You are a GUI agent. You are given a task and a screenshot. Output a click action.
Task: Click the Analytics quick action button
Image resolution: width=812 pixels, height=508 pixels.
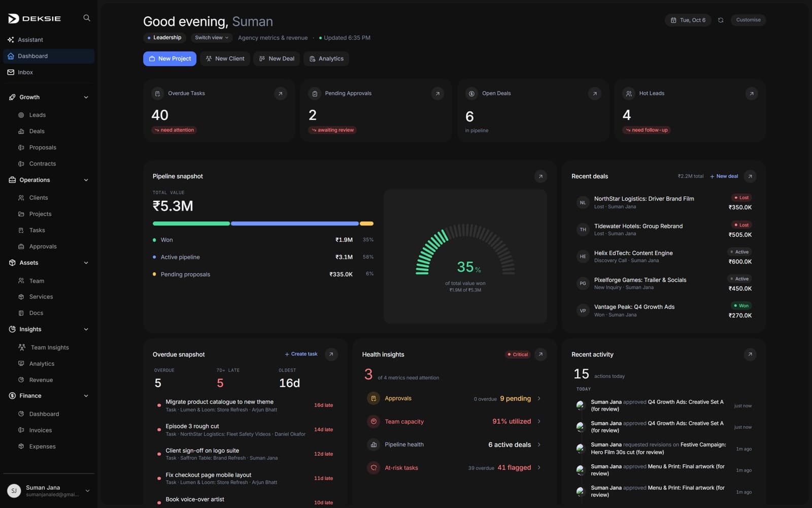point(326,58)
